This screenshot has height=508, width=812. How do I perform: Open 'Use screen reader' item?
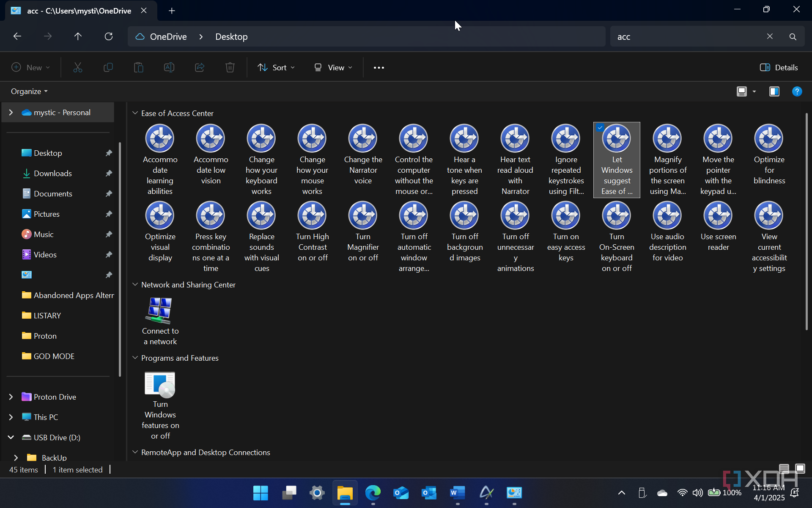pos(718,226)
